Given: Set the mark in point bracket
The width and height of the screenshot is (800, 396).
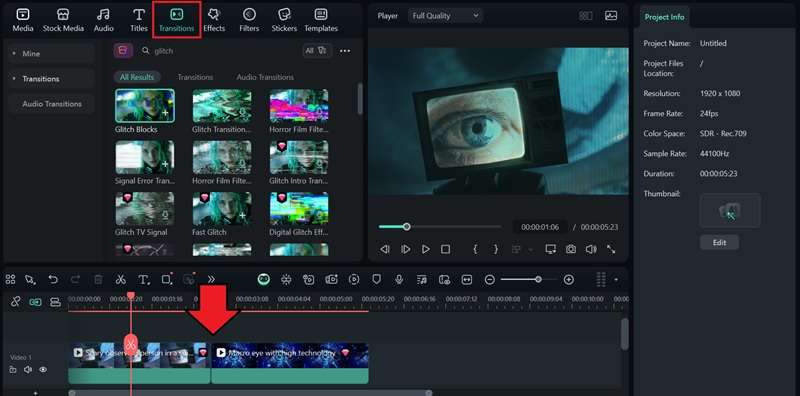Looking at the screenshot, I should (x=475, y=249).
